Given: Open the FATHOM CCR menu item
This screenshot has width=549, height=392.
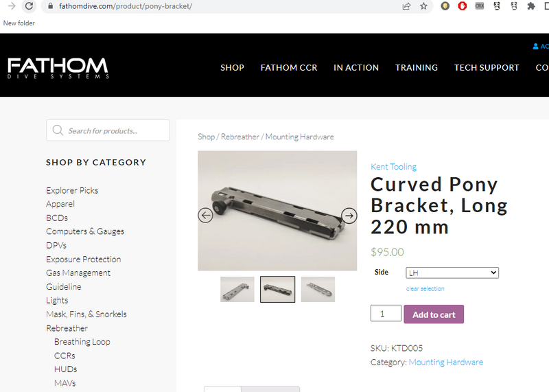Looking at the screenshot, I should (x=289, y=67).
